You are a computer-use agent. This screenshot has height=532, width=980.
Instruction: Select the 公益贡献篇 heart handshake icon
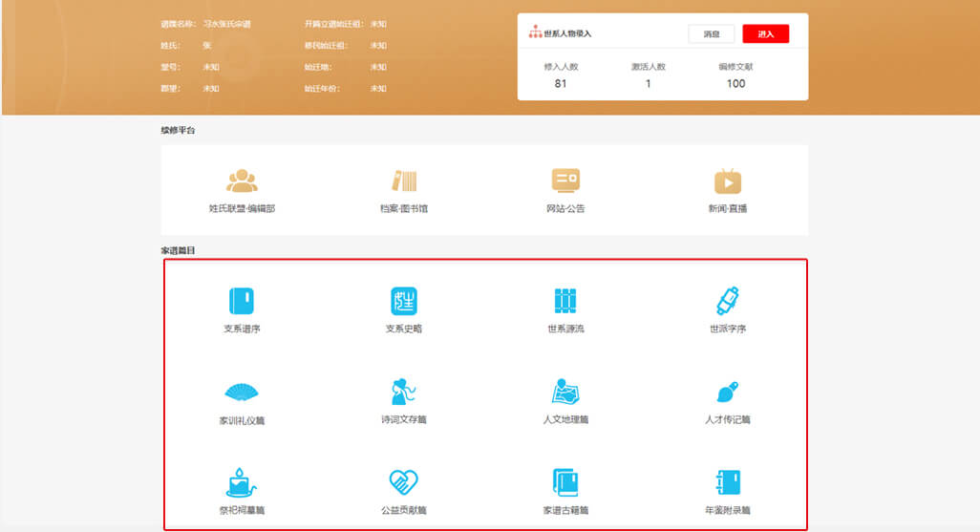[x=404, y=481]
